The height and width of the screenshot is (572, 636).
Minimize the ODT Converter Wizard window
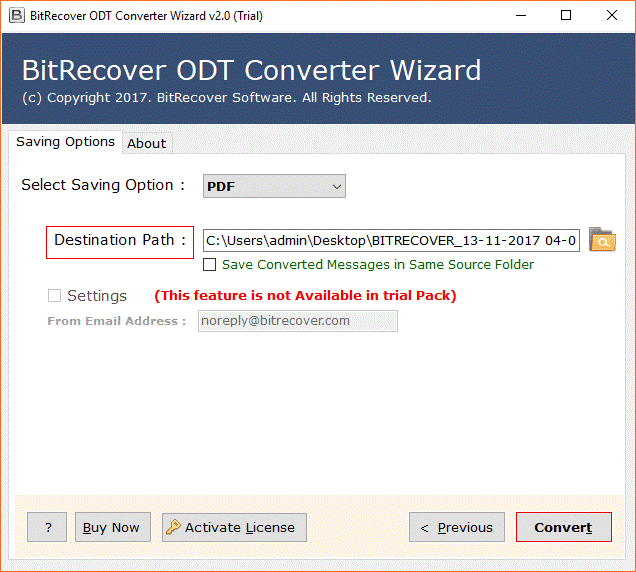point(521,16)
